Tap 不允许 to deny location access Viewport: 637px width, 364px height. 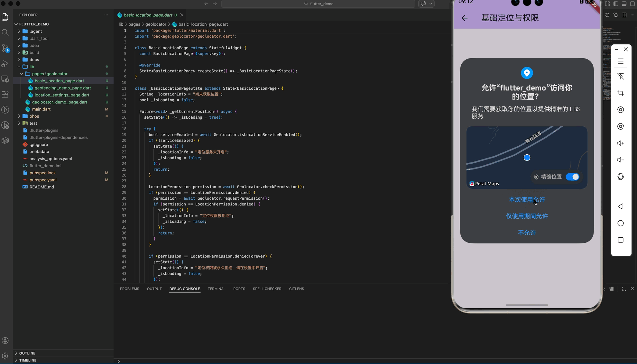pyautogui.click(x=527, y=233)
